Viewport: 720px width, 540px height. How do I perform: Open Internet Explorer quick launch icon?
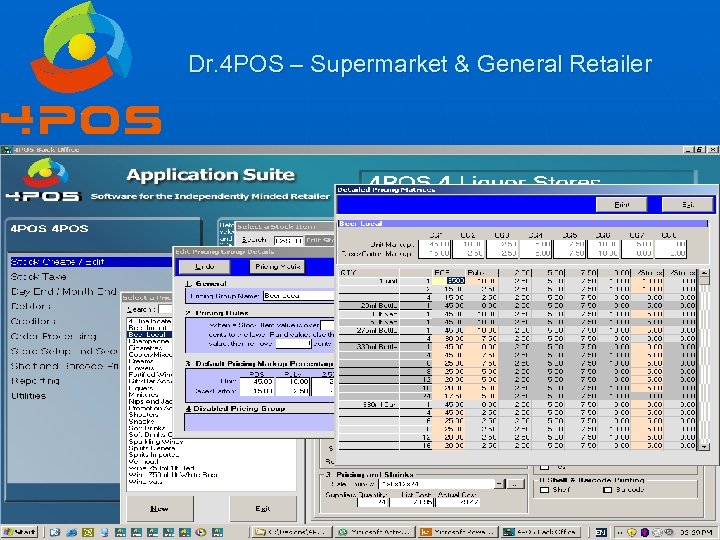coord(71,532)
